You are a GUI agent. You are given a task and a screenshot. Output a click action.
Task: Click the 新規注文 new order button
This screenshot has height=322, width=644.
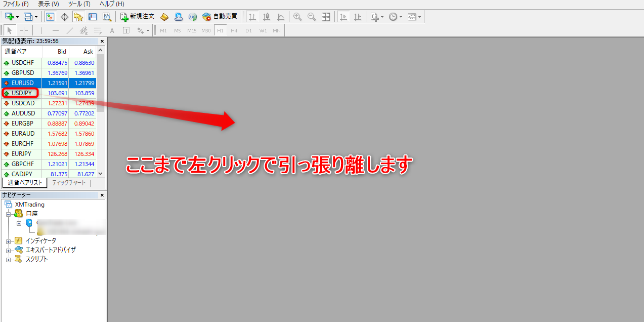coord(138,17)
